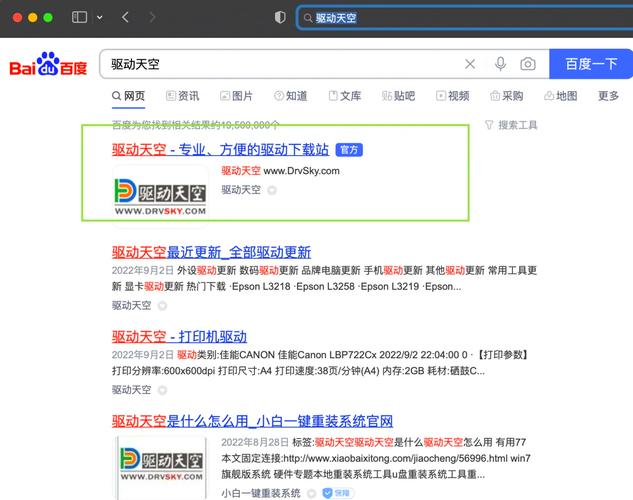The image size is (633, 500).
Task: Open the 文库 tab
Action: point(344,96)
